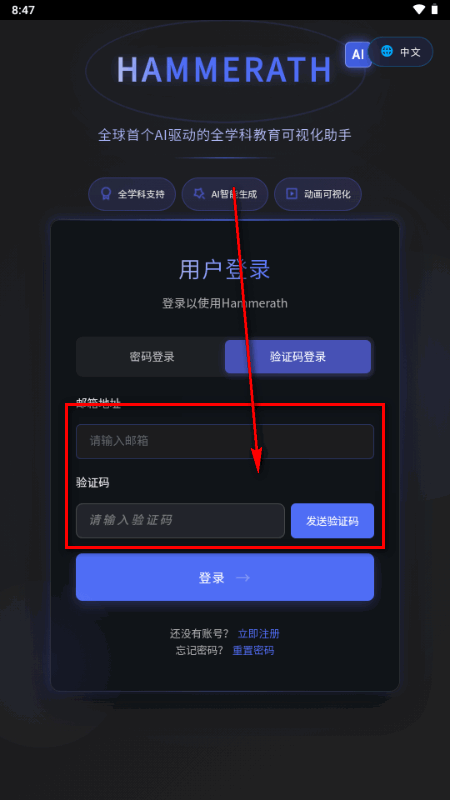Focus the 请输入验证码 code field
Viewport: 450px width, 800px height.
(x=180, y=520)
